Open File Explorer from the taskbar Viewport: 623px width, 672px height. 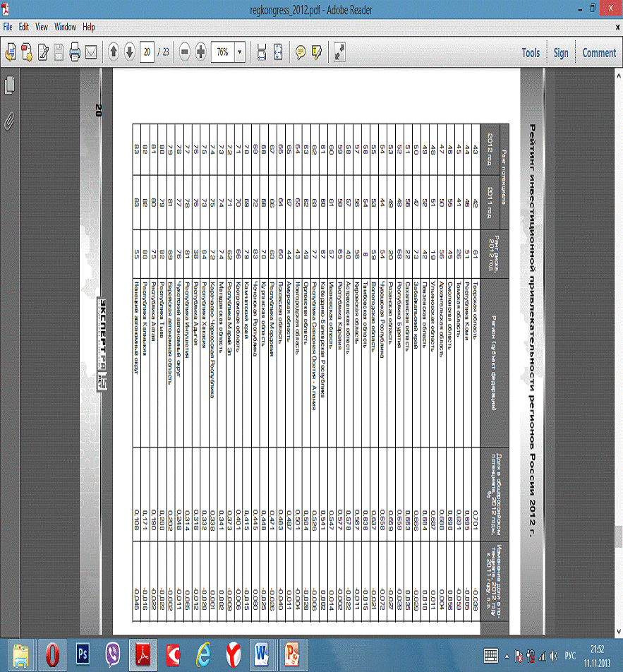click(x=20, y=655)
